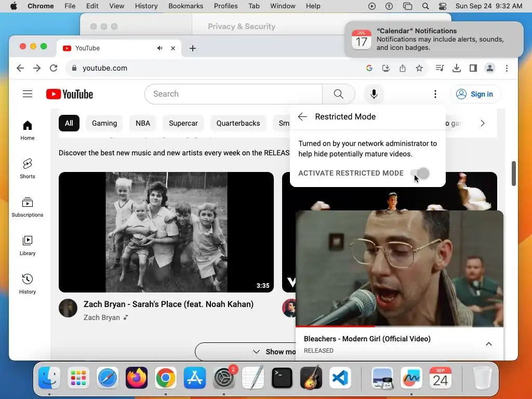The height and width of the screenshot is (399, 532).
Task: Click the search magnifier button
Action: point(338,94)
